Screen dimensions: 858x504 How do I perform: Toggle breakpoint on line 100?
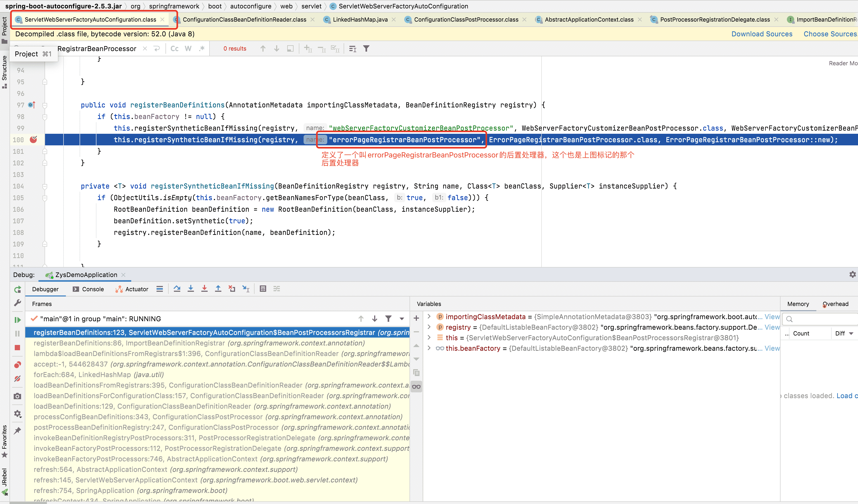tap(33, 140)
